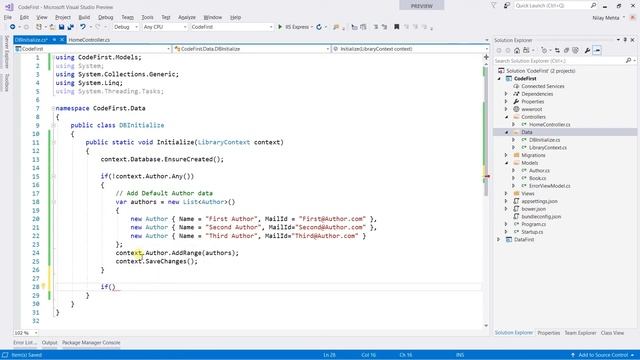640x360 pixels.
Task: Open Package Manager Console tab
Action: pyautogui.click(x=91, y=343)
